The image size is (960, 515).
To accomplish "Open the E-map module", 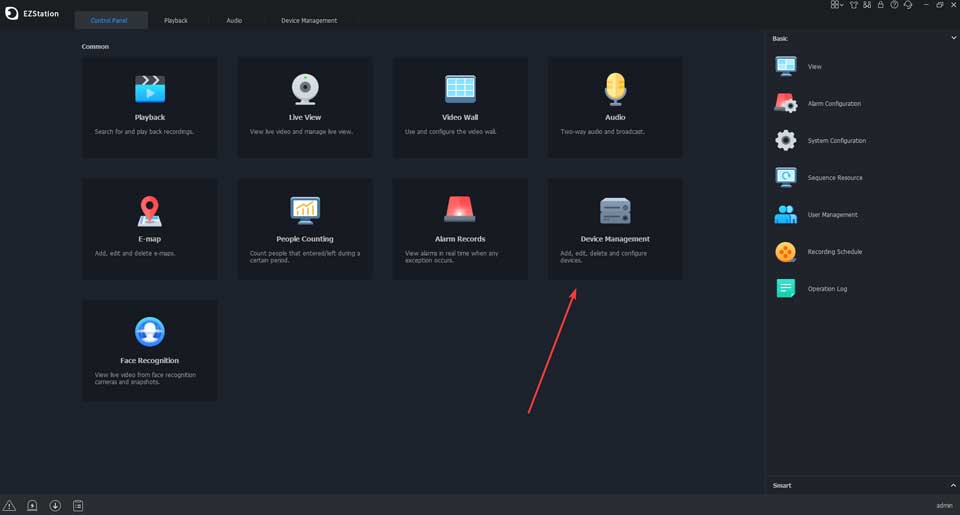I will [149, 229].
